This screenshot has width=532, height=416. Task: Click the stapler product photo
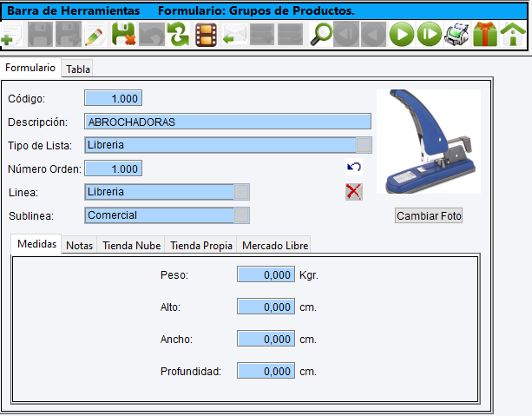pos(429,142)
